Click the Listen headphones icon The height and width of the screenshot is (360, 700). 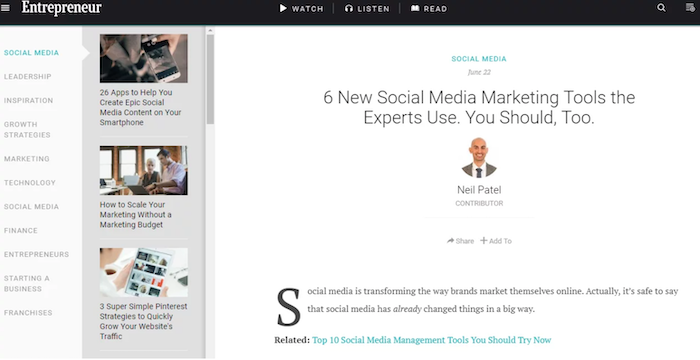point(349,8)
